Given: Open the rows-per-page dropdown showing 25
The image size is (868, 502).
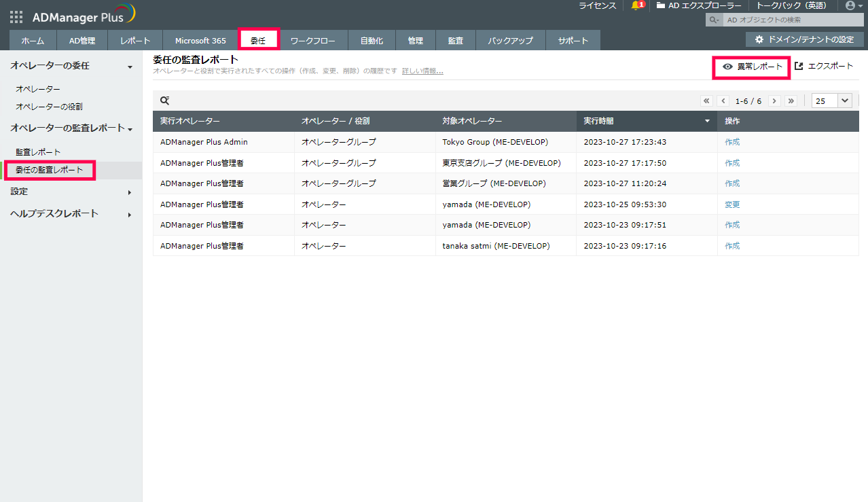Looking at the screenshot, I should point(832,101).
